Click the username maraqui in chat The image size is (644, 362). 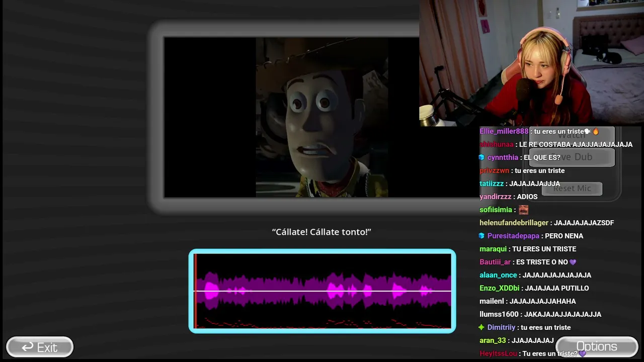[493, 249]
